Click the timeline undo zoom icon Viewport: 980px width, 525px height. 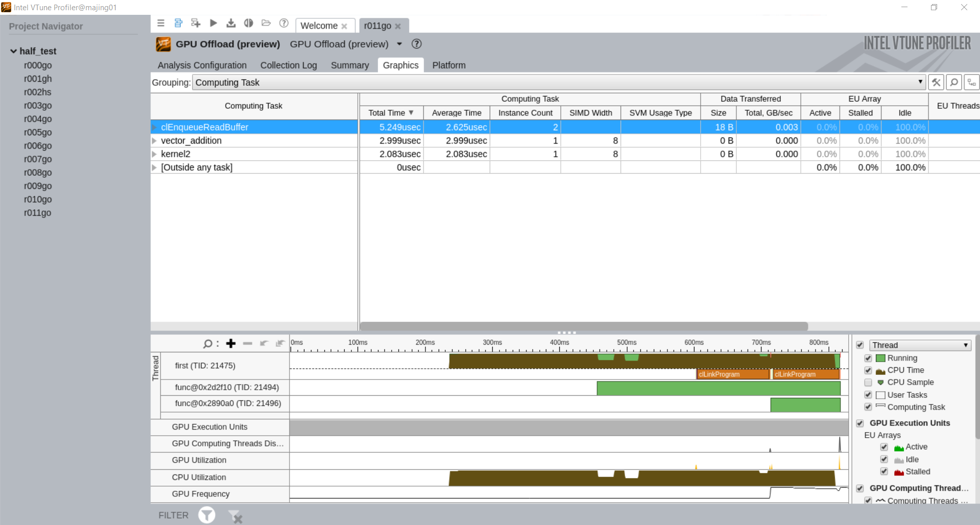coord(264,343)
